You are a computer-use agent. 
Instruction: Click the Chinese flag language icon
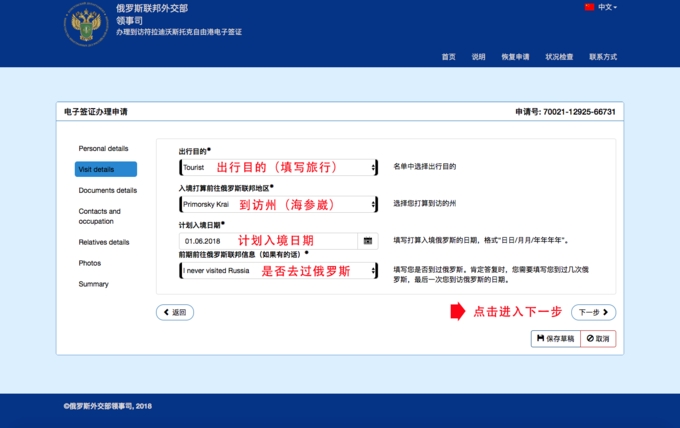589,7
